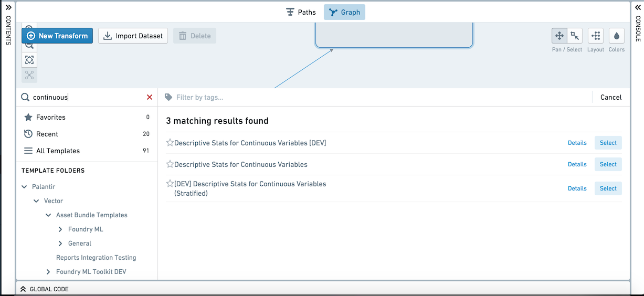The height and width of the screenshot is (296, 644).
Task: Expand the Contents panel double-chevron
Action: [x=8, y=7]
